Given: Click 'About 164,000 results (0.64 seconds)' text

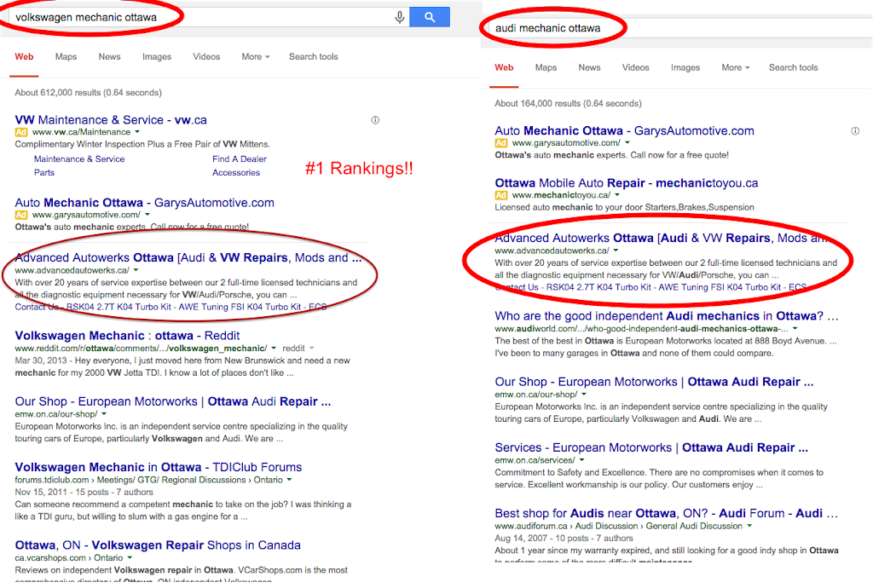Looking at the screenshot, I should click(568, 103).
